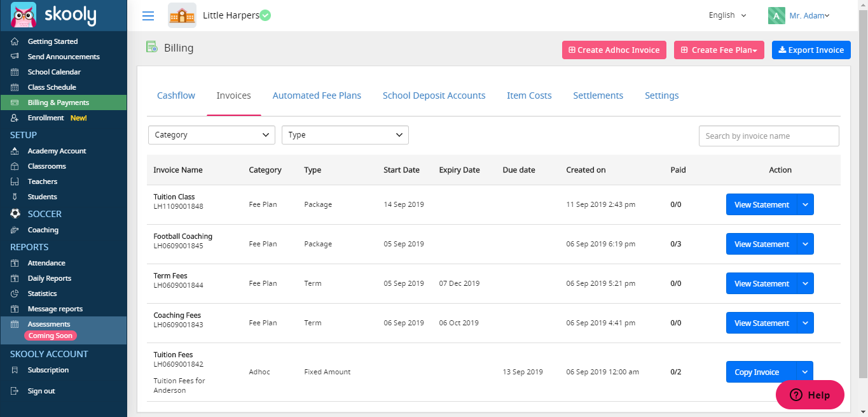Click the Export Invoice button
The height and width of the screenshot is (417, 868).
pyautogui.click(x=811, y=50)
